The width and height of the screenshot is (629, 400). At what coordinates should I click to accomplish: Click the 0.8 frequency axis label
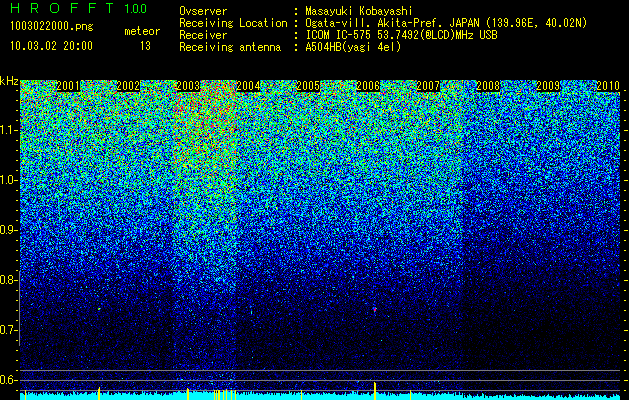point(9,280)
